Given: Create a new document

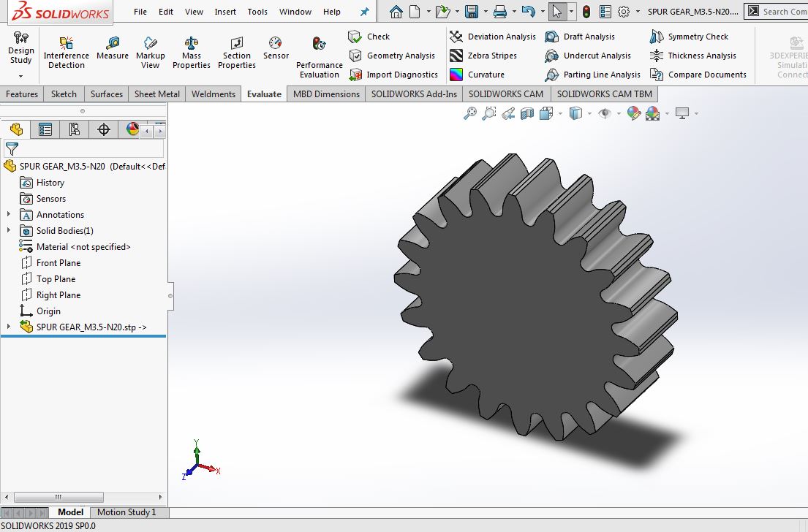Looking at the screenshot, I should pos(415,12).
